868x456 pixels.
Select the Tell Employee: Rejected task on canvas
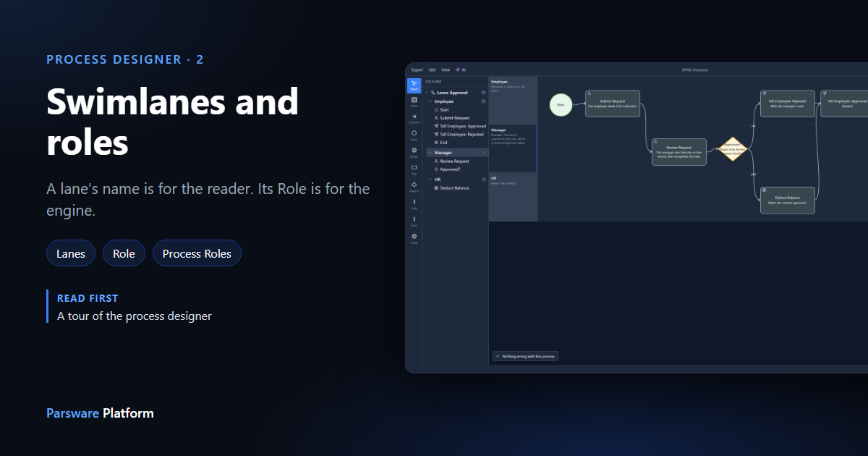point(788,104)
